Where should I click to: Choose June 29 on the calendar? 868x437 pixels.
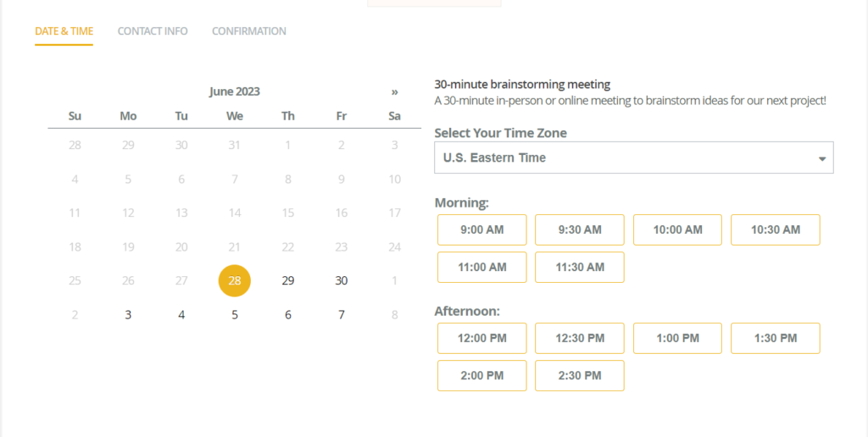click(x=288, y=280)
